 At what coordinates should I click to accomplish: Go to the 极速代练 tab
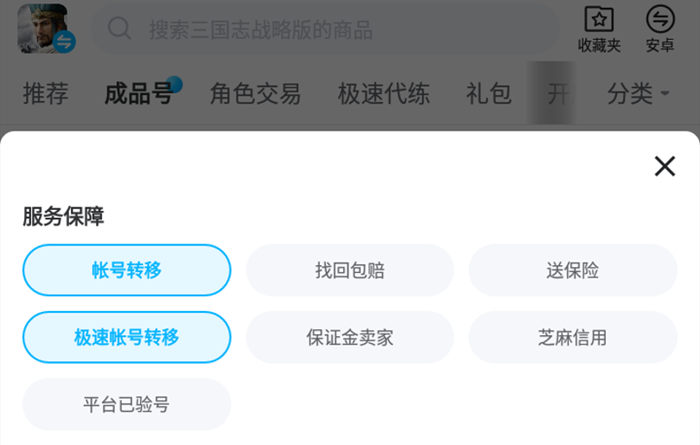[x=383, y=94]
